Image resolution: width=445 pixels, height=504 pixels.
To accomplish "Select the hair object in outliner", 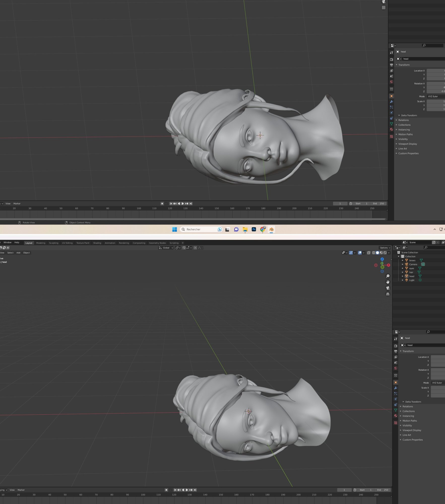I will click(411, 272).
